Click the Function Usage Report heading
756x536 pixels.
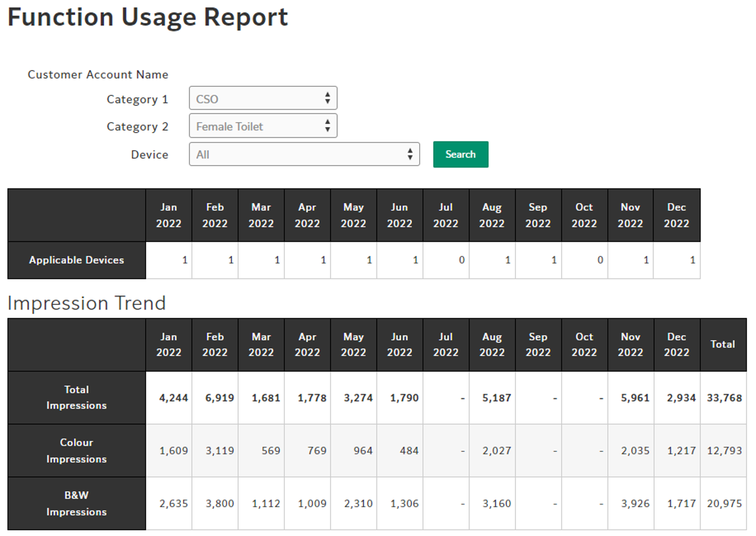click(147, 17)
